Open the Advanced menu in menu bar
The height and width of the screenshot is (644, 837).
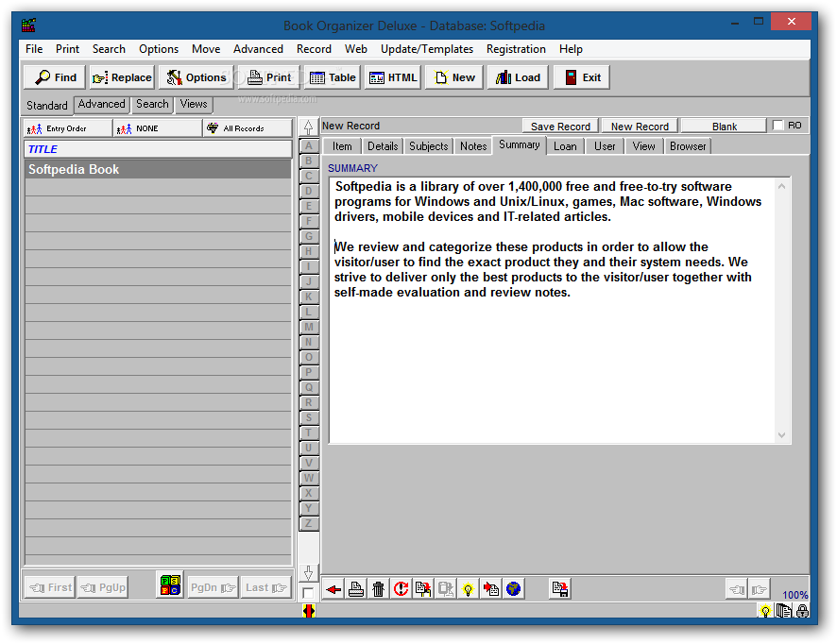coord(258,49)
